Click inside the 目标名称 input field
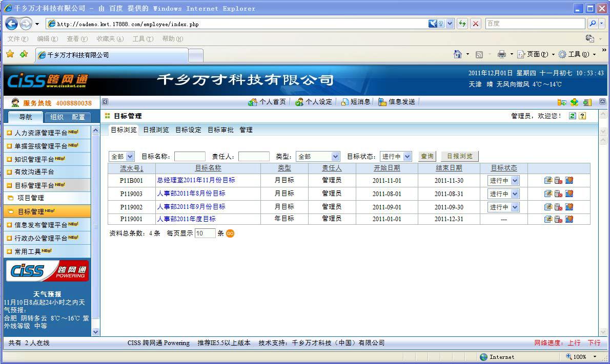This screenshot has width=610, height=364. click(x=190, y=156)
